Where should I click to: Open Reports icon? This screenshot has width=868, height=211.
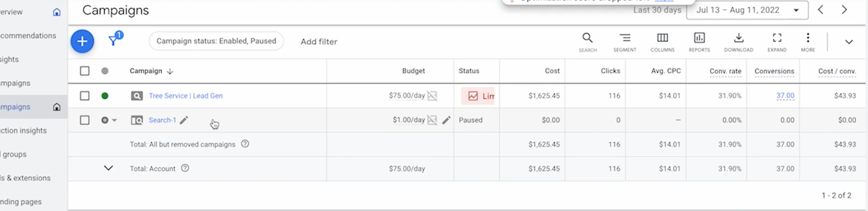click(x=699, y=42)
